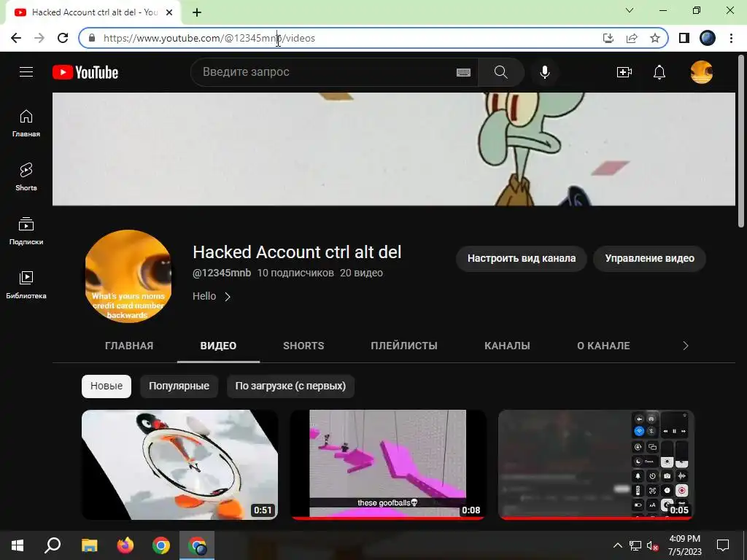Screen dimensions: 747x560
Task: Share this page from the address bar
Action: 632,38
